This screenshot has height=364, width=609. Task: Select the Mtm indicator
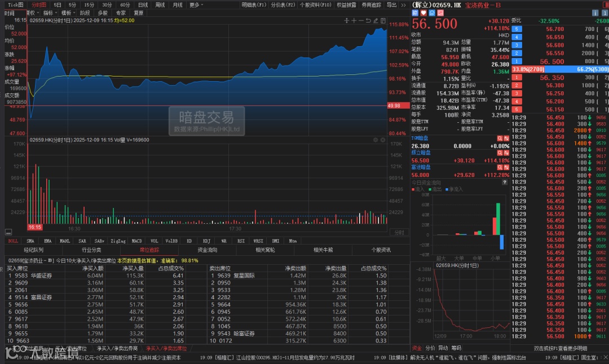293,241
